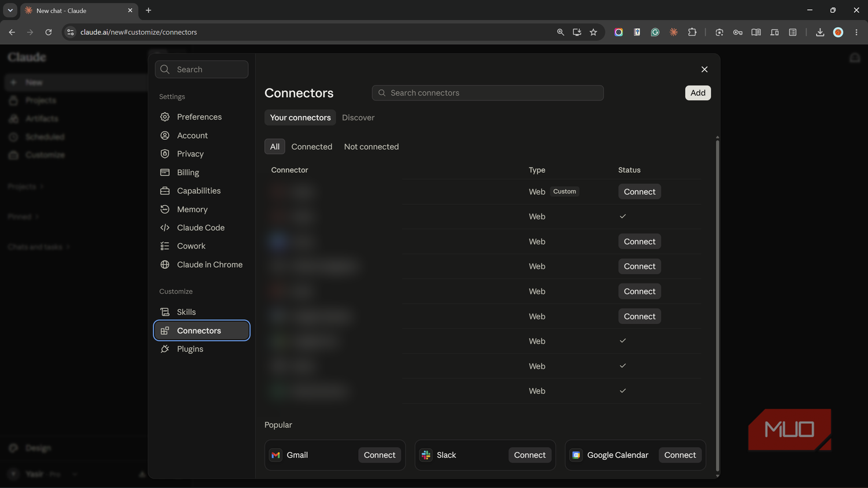Close the New chat - Claude tab

coord(130,10)
